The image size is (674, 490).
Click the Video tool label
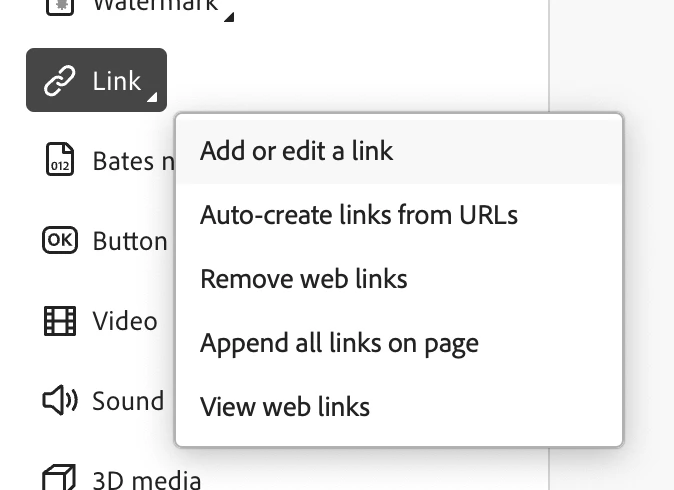[x=125, y=321]
